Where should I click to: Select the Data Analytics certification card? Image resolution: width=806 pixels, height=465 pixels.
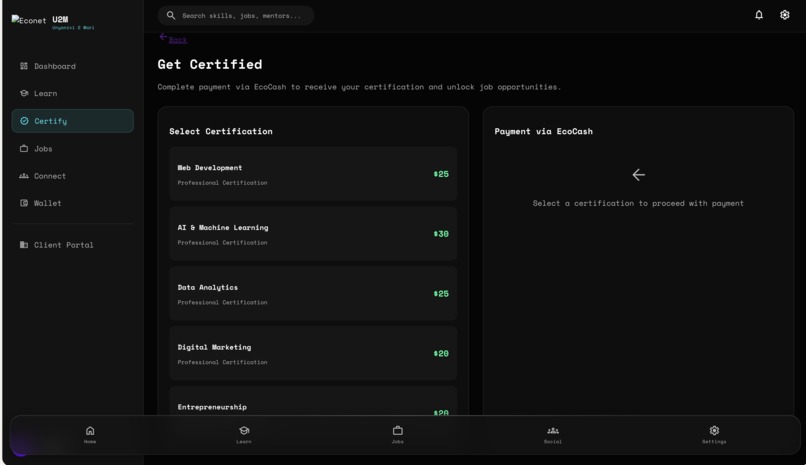[313, 293]
